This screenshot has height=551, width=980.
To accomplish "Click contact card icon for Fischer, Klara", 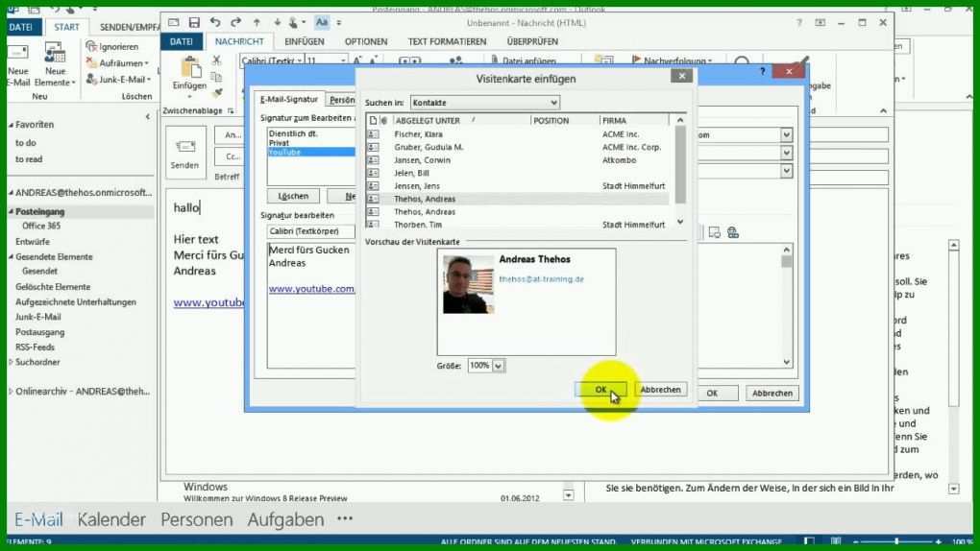I will pyautogui.click(x=373, y=133).
